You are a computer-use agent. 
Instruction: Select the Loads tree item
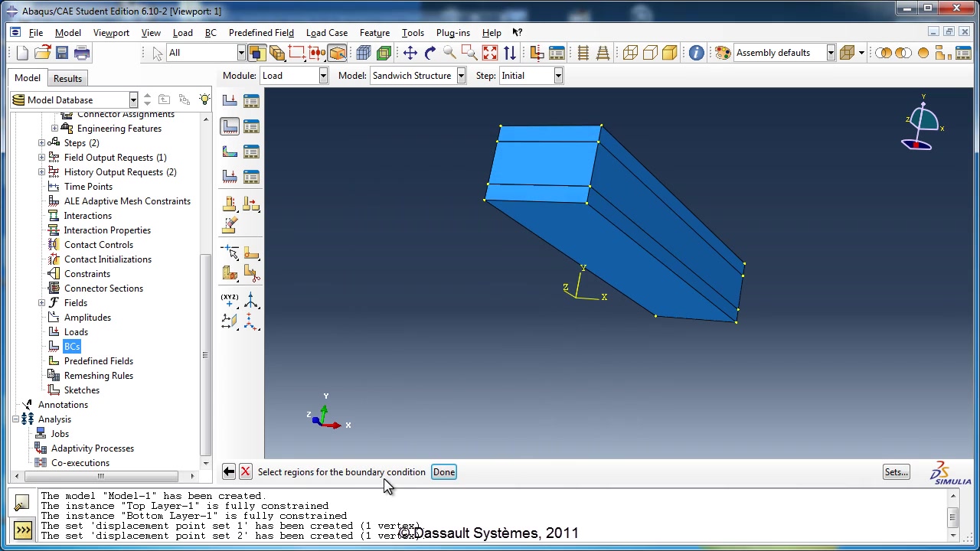pos(76,332)
